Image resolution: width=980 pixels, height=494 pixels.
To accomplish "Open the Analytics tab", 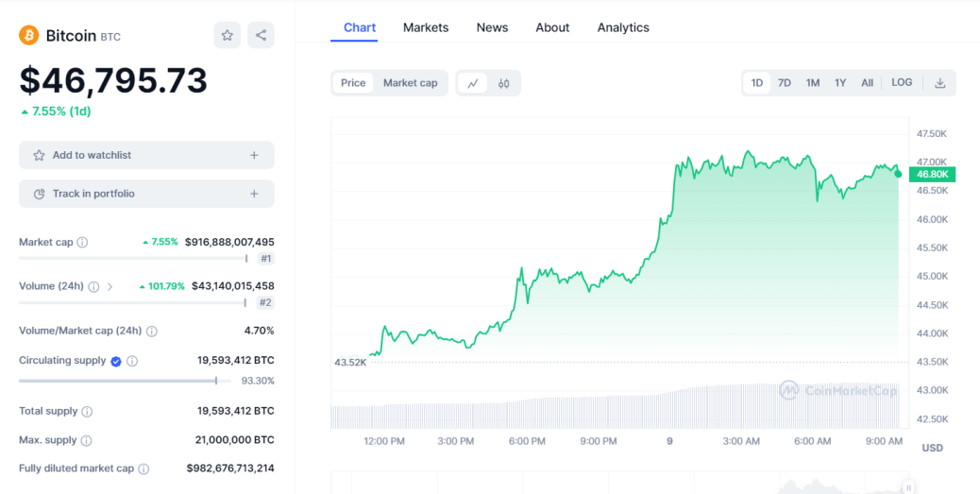I will click(623, 27).
